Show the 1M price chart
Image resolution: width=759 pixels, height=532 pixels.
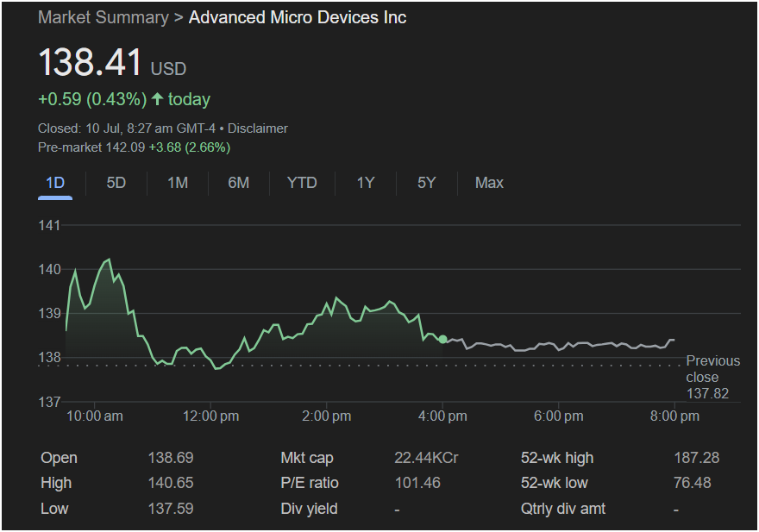click(178, 183)
